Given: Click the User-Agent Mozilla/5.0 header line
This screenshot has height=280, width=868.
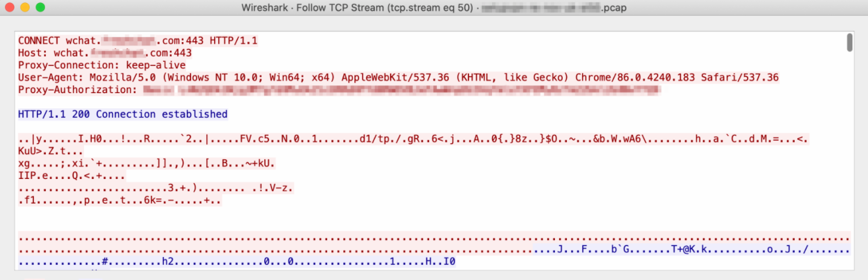Looking at the screenshot, I should (x=398, y=77).
